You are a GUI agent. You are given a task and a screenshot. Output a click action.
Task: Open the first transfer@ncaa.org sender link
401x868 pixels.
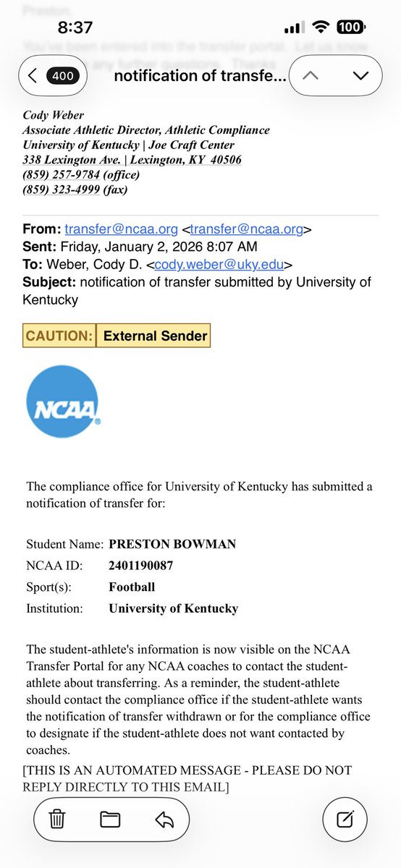click(x=121, y=229)
